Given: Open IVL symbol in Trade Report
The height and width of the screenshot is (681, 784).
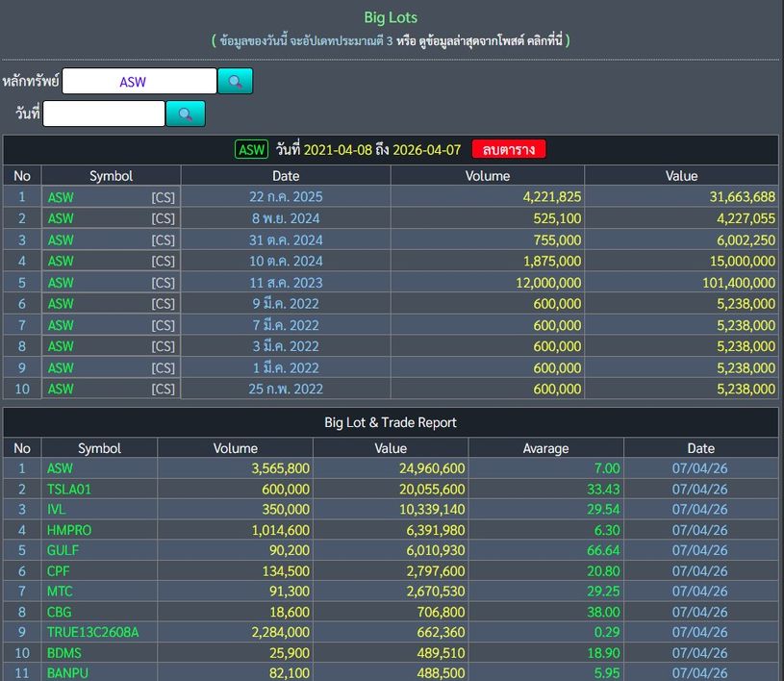Looking at the screenshot, I should 57,510.
